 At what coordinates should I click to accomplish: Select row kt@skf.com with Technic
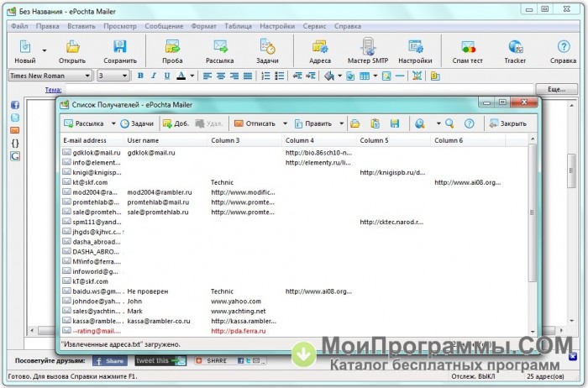(294, 182)
